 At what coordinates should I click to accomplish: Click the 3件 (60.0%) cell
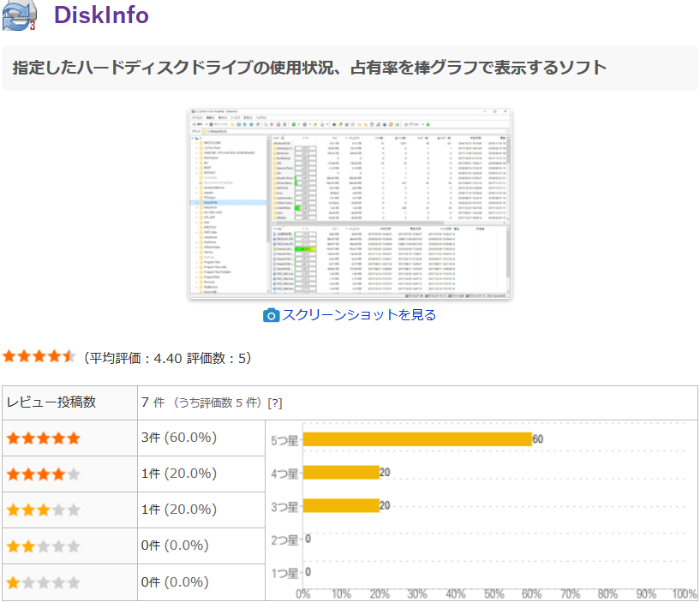(x=201, y=438)
